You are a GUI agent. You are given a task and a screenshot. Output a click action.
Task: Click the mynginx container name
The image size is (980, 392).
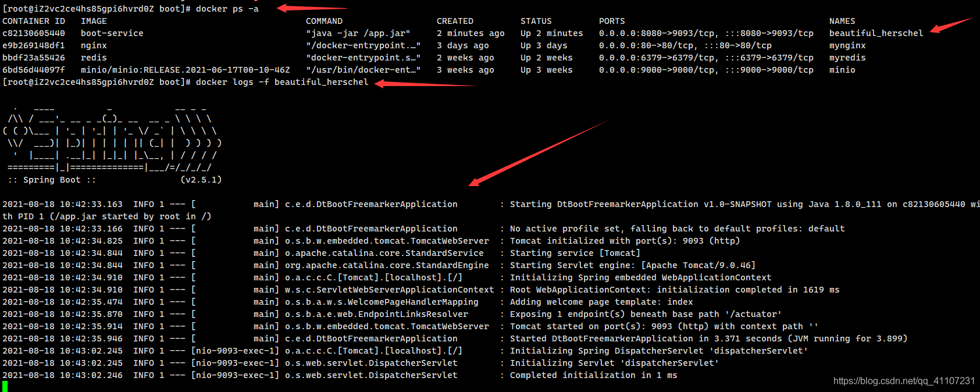click(x=847, y=45)
